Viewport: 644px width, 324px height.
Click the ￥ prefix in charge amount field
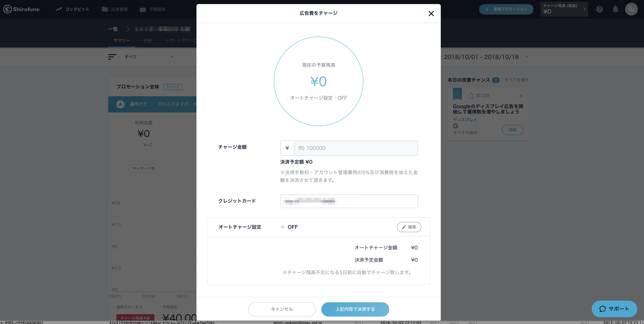(287, 148)
